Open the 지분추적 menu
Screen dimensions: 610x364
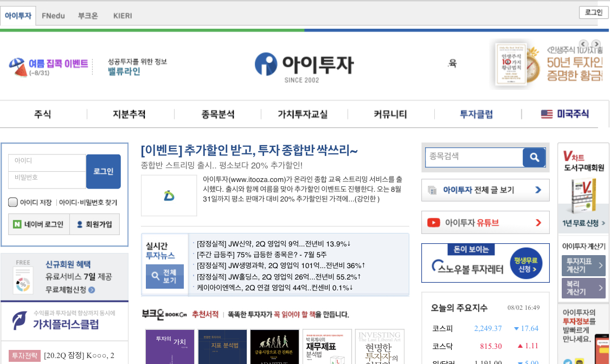tap(129, 114)
